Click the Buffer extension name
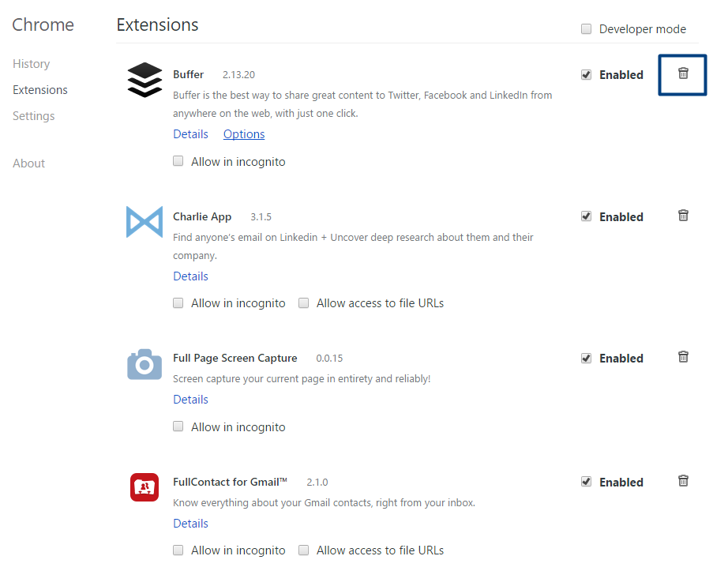The image size is (728, 571). tap(188, 74)
